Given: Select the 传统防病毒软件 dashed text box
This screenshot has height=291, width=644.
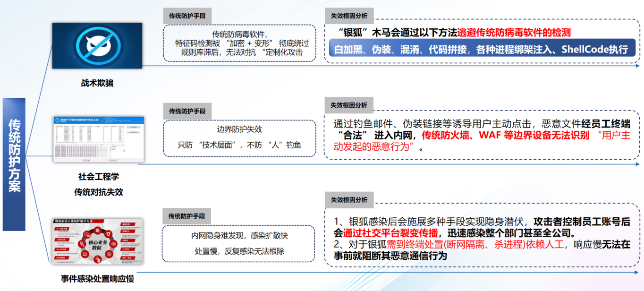Looking at the screenshot, I should (x=239, y=43).
